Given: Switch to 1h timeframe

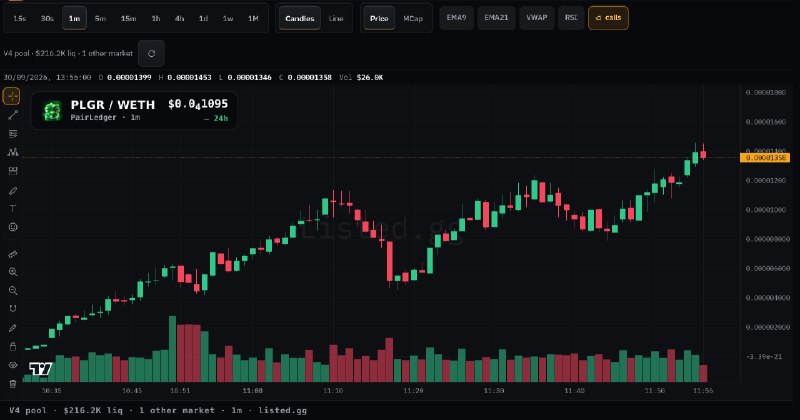Looking at the screenshot, I should coord(156,18).
